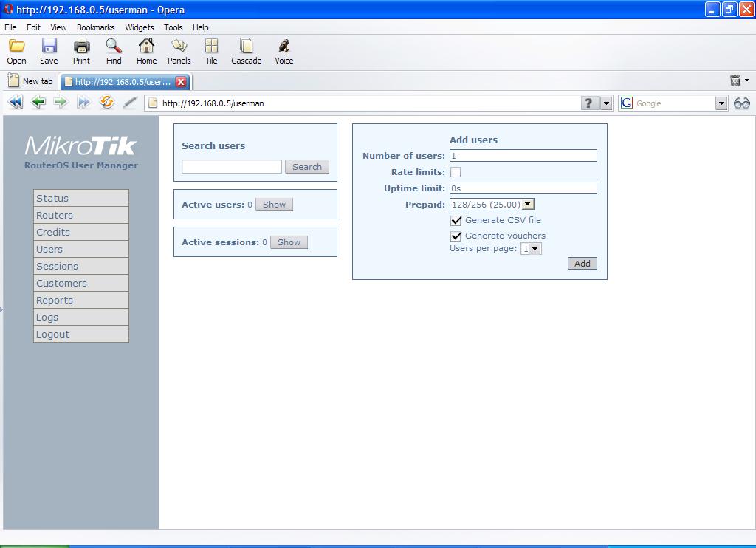Uncheck Generate vouchers checkbox
The height and width of the screenshot is (548, 756).
tap(456, 236)
